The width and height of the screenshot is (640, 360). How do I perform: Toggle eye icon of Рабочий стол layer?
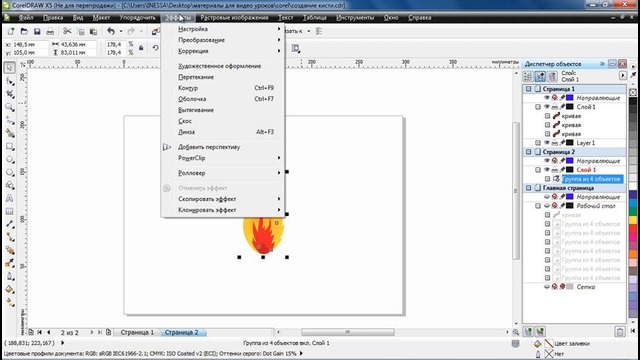547,206
